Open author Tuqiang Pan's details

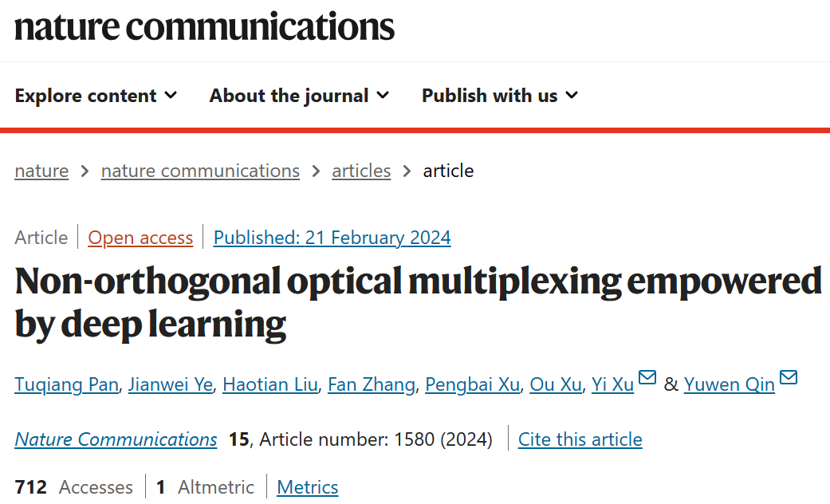pyautogui.click(x=66, y=384)
